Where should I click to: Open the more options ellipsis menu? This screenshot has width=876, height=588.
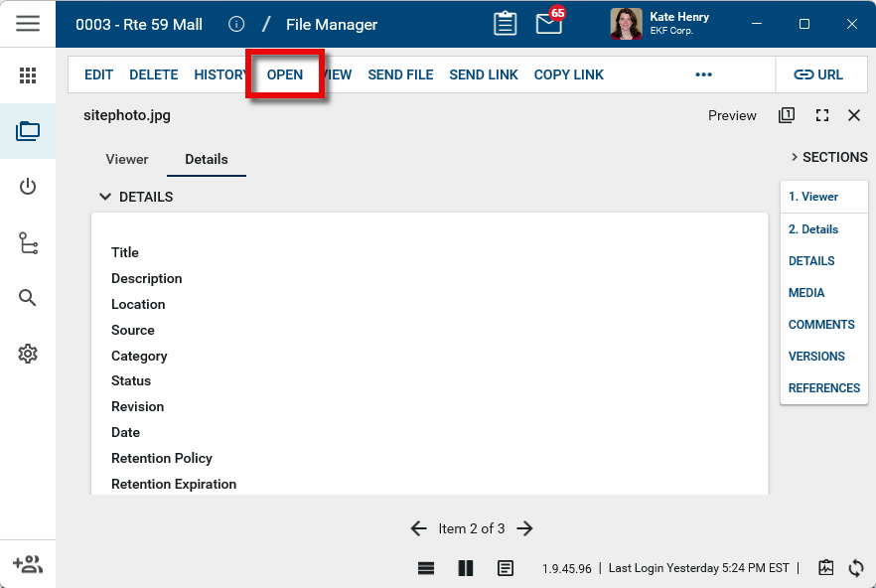704,74
